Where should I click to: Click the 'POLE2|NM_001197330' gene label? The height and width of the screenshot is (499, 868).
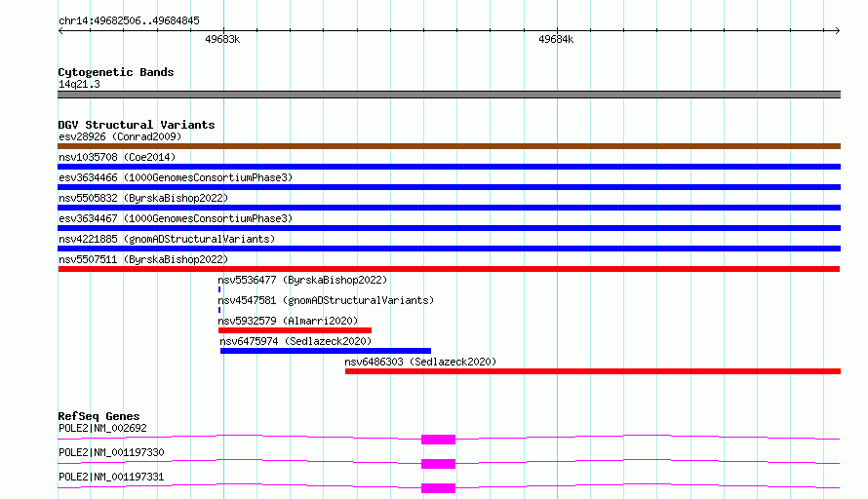(x=111, y=452)
